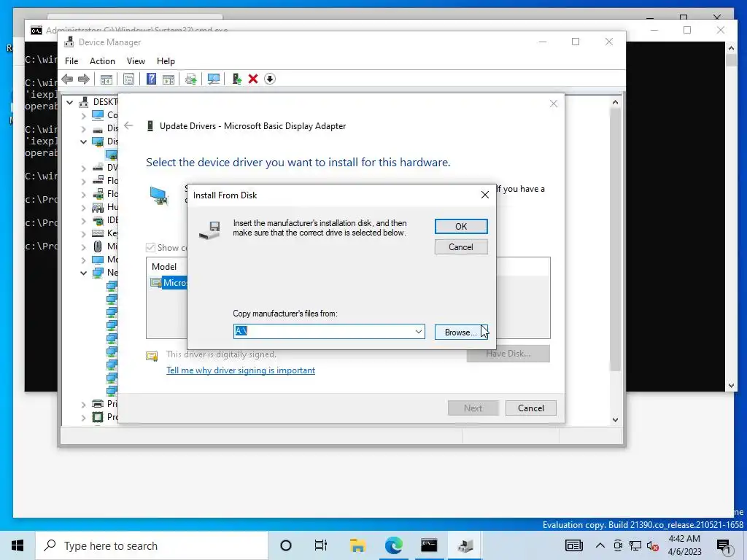747x560 pixels.
Task: Close the Install From Disk dialog
Action: click(485, 195)
